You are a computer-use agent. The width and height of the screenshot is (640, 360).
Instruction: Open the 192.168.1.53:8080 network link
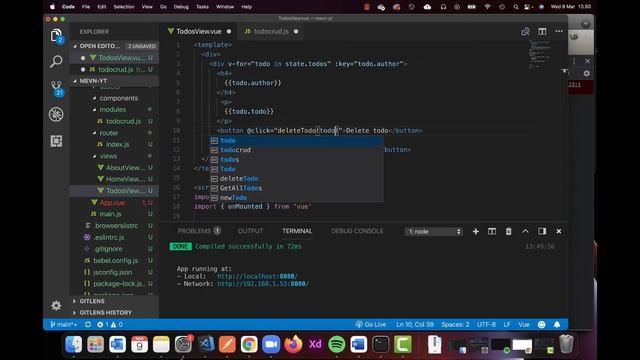point(263,284)
